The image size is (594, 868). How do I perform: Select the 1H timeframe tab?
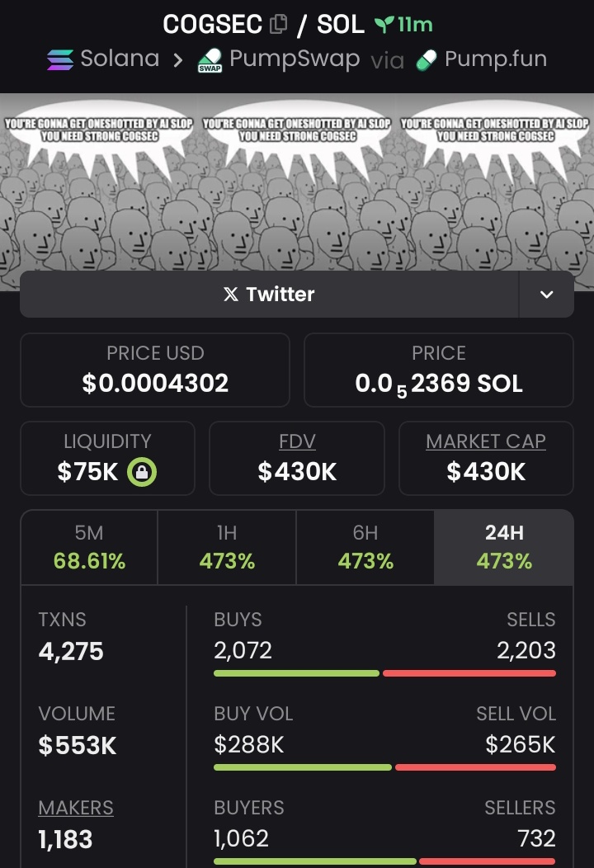(x=227, y=547)
